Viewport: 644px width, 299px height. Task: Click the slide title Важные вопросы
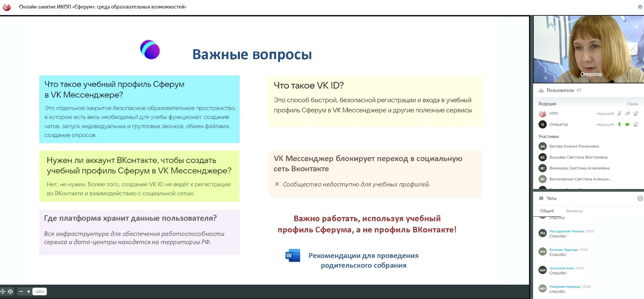252,55
